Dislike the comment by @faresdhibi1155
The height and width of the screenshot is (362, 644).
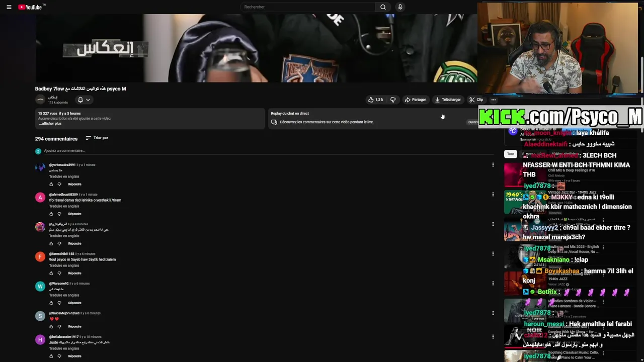tap(59, 273)
